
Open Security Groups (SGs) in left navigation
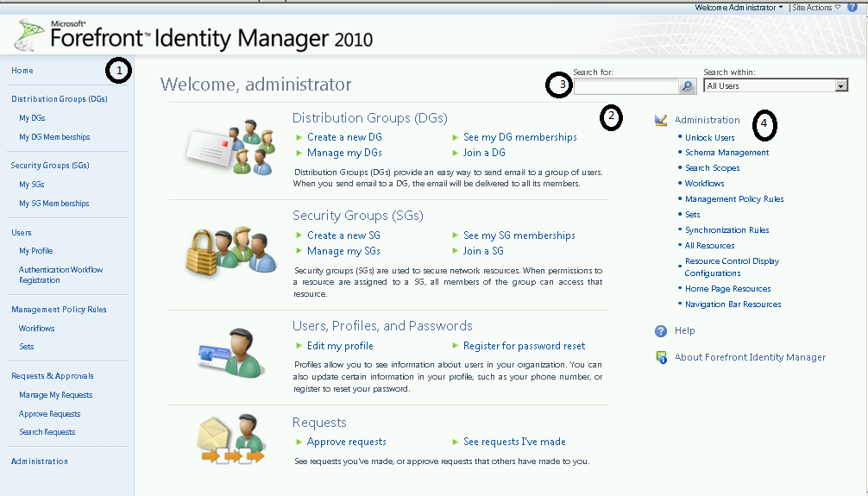tap(50, 166)
